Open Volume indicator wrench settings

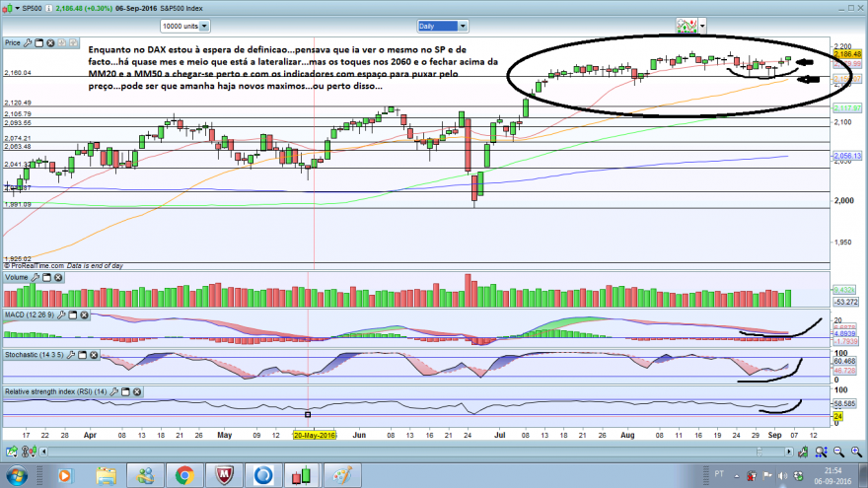pyautogui.click(x=36, y=277)
